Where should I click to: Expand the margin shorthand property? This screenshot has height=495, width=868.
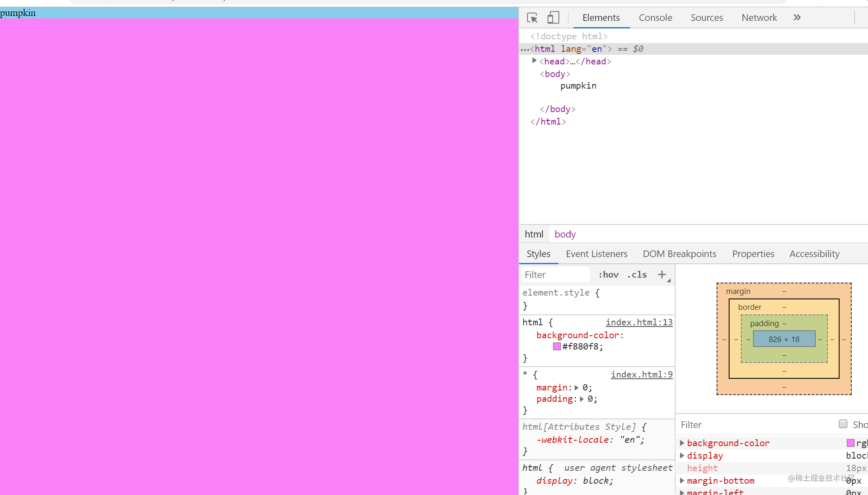click(x=576, y=388)
